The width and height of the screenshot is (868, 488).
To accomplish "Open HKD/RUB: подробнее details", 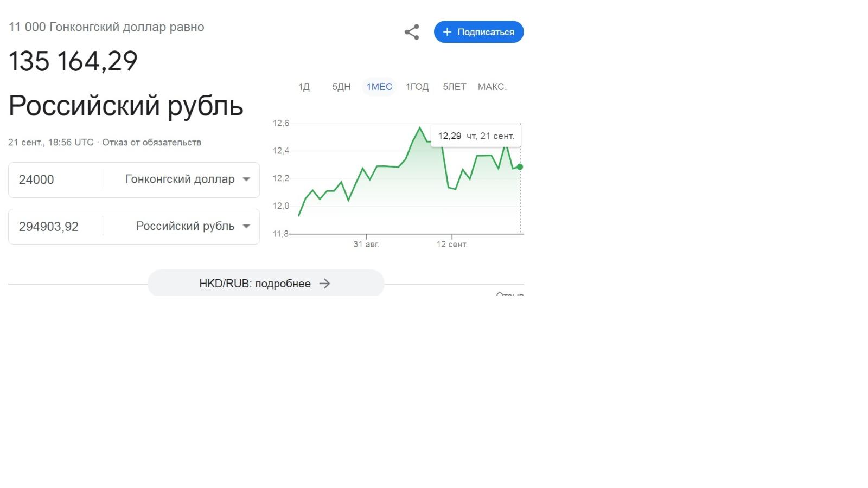I will coord(255,284).
